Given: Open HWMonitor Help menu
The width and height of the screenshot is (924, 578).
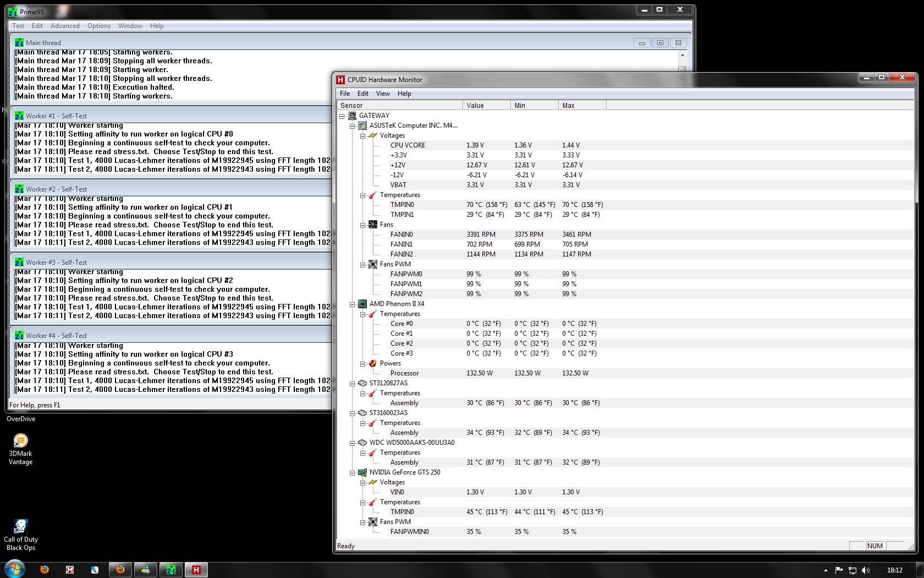Looking at the screenshot, I should tap(404, 94).
